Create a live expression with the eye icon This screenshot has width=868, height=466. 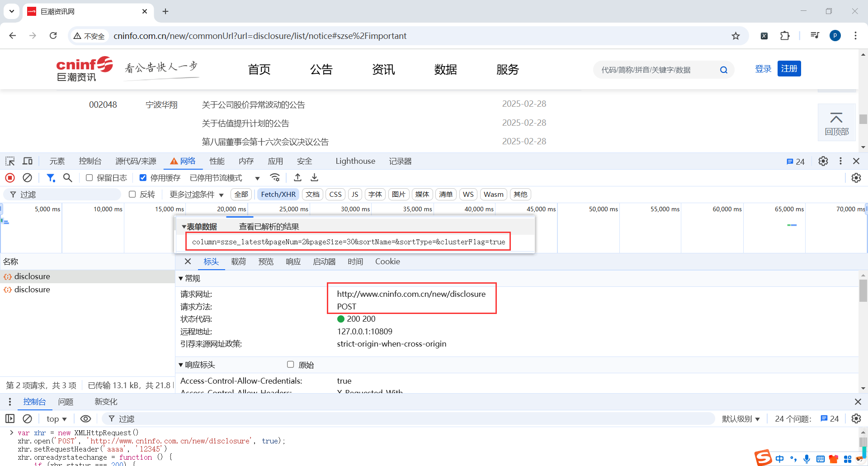point(85,418)
